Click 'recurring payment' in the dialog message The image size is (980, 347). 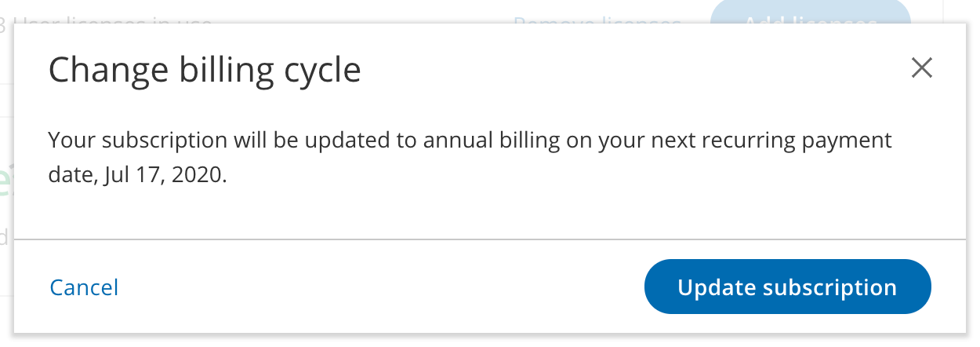tap(806, 141)
